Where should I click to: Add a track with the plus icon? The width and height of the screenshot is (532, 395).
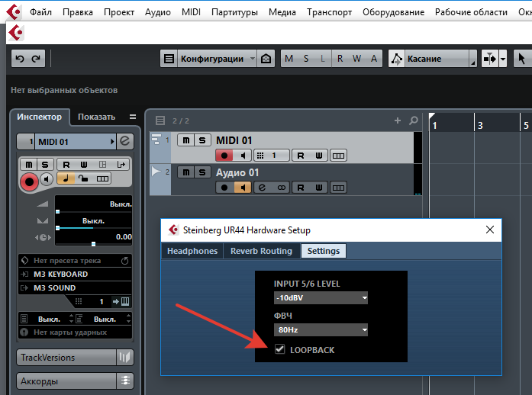(398, 120)
